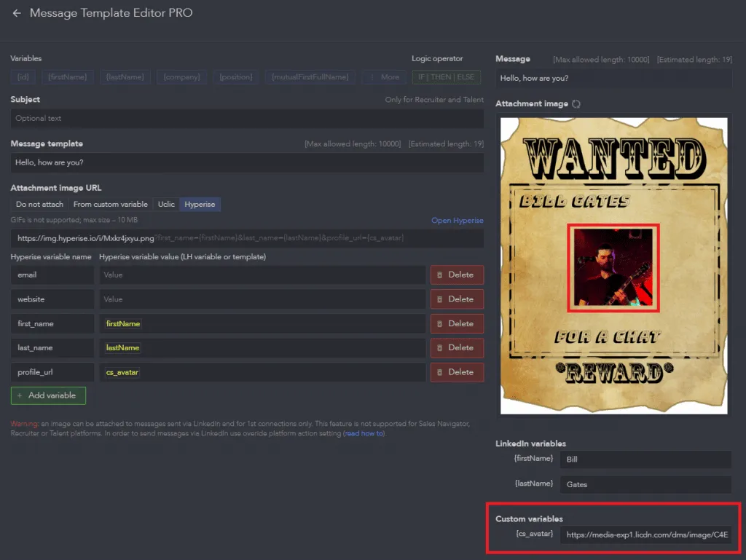Delete the profile_url variable row
Screen dimensions: 746x560
pyautogui.click(x=457, y=372)
